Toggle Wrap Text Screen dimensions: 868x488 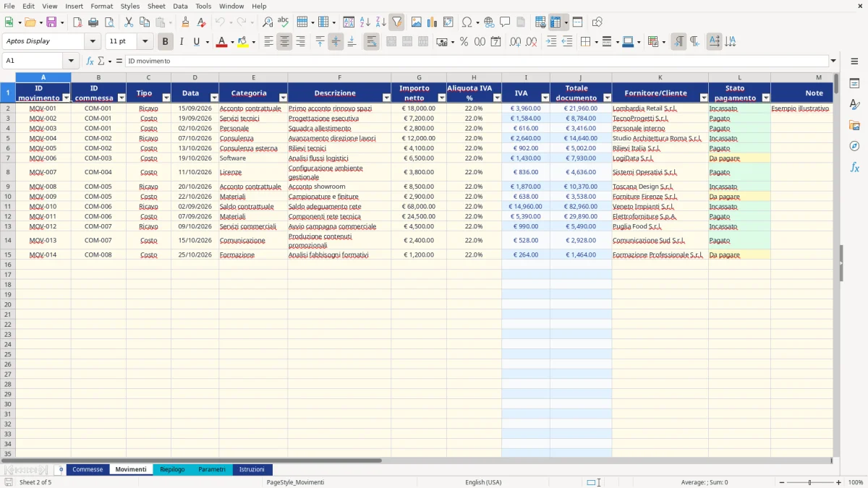tap(372, 42)
